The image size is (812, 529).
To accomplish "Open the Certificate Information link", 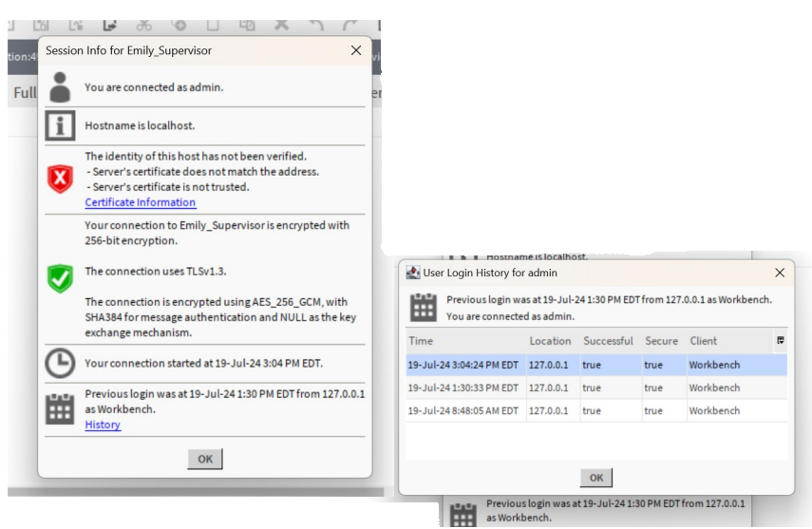I will point(140,202).
